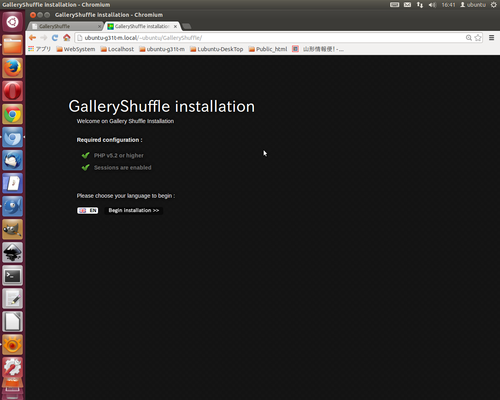Screen dimensions: 500x400
Task: Open the ubuntu user menu in top panel
Action: (473, 5)
